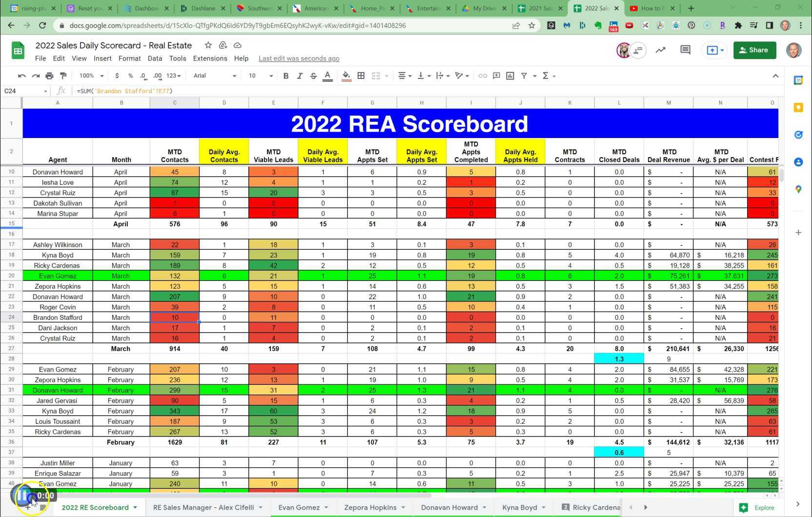Toggle bold formatting on cell C24
Image resolution: width=812 pixels, height=517 pixels.
(286, 76)
